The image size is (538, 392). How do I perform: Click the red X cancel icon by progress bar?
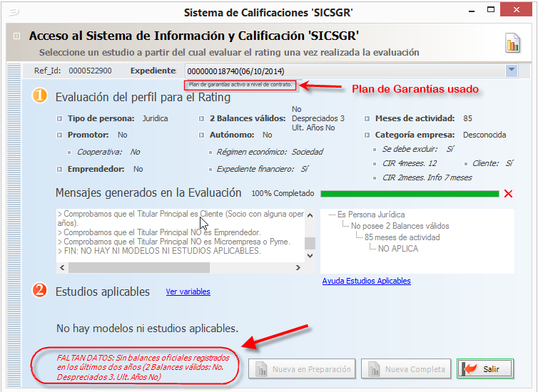508,194
